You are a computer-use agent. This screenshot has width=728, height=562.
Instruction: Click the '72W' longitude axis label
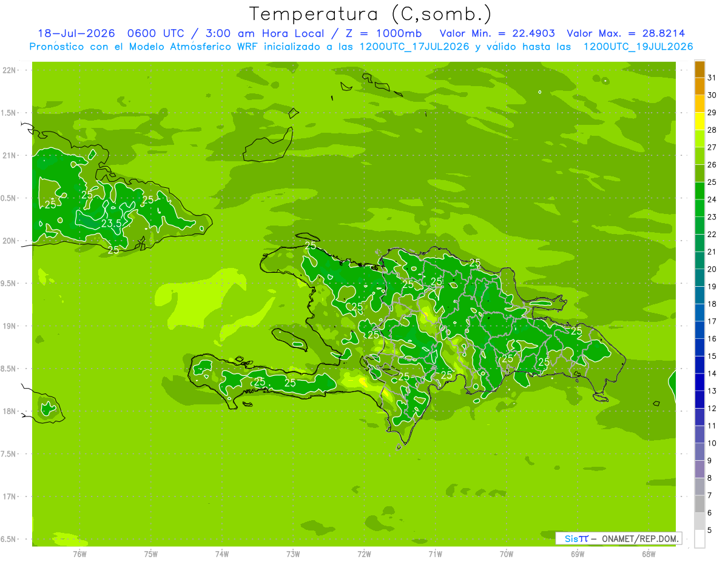coord(364,554)
